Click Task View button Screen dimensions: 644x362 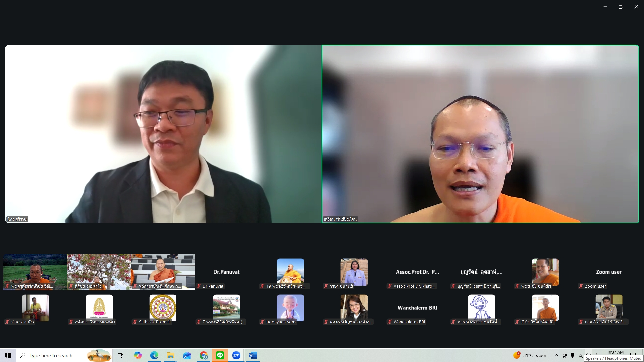click(x=121, y=355)
